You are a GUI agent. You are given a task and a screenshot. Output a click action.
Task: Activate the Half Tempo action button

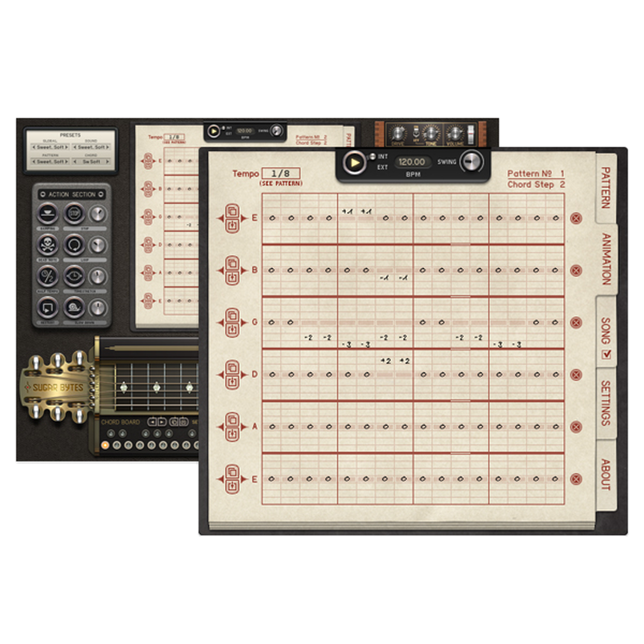click(48, 276)
